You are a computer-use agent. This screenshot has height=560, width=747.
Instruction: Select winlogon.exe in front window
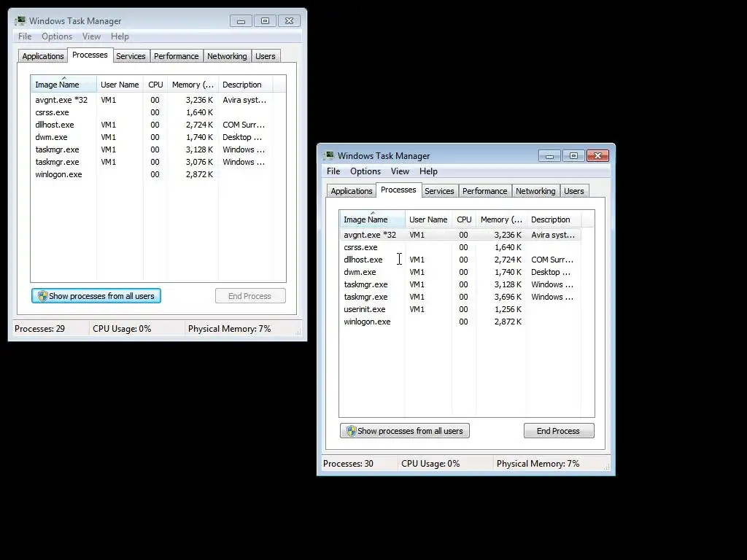tap(460, 322)
